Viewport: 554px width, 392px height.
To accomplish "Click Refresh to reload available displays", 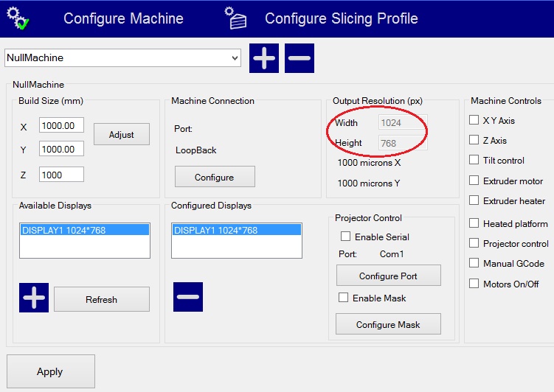I will pos(101,299).
